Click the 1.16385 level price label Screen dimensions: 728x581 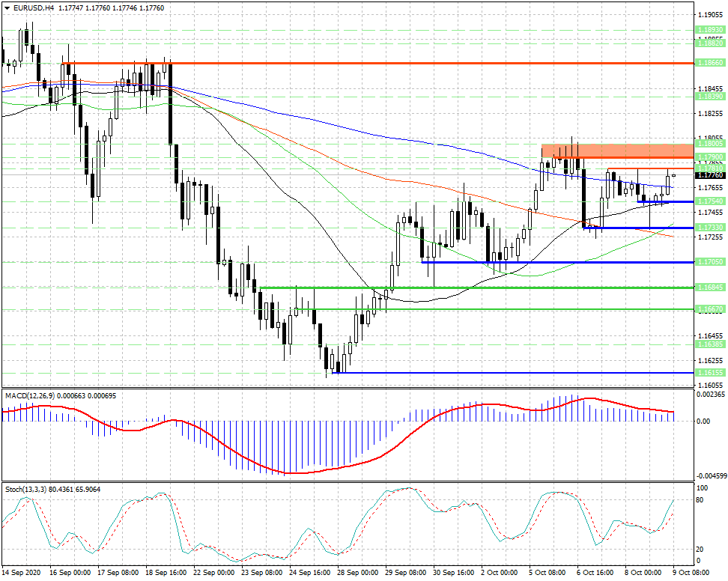(710, 344)
